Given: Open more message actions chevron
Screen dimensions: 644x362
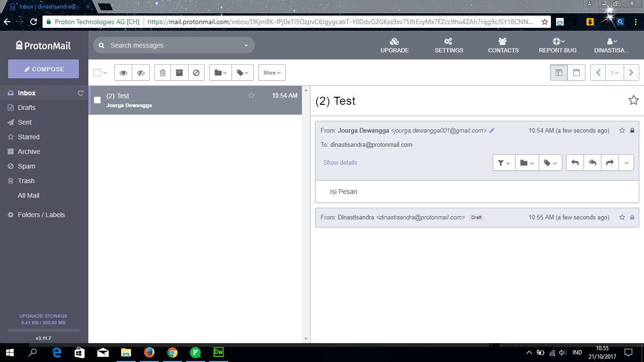Looking at the screenshot, I should (627, 163).
